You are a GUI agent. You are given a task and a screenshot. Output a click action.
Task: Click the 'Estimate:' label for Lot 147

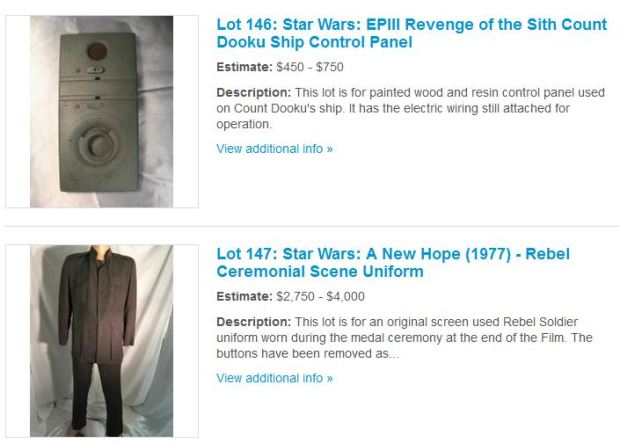244,296
